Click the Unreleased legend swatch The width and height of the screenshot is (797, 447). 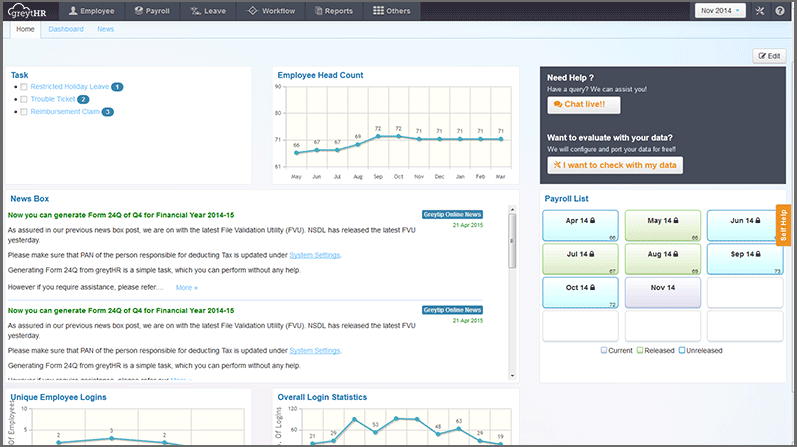(682, 350)
